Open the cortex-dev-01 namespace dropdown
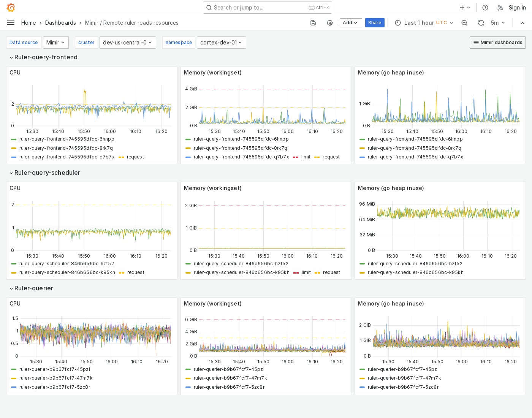 tap(221, 43)
